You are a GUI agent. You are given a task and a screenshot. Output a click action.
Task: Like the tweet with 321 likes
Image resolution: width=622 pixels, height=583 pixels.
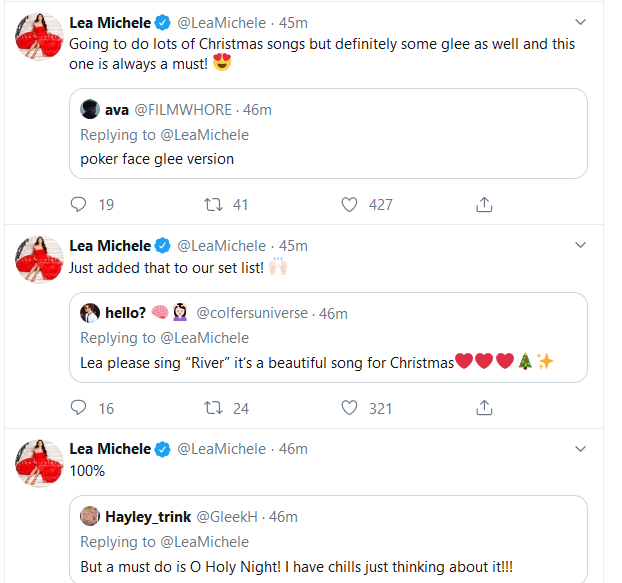point(350,407)
